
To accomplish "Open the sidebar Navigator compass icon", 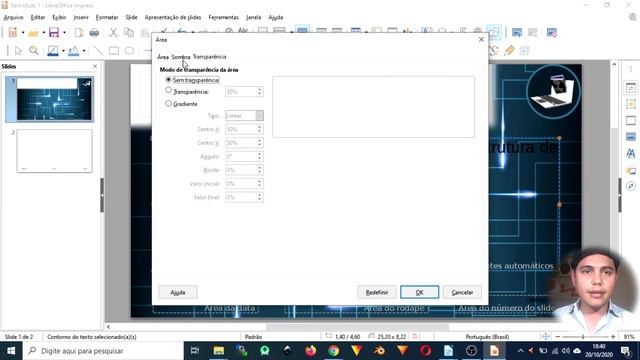I will (631, 186).
